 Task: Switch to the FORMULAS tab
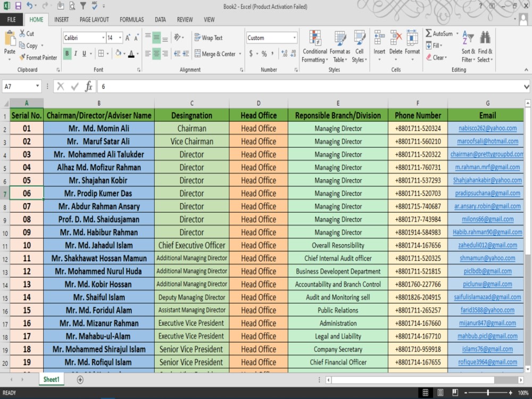[131, 19]
